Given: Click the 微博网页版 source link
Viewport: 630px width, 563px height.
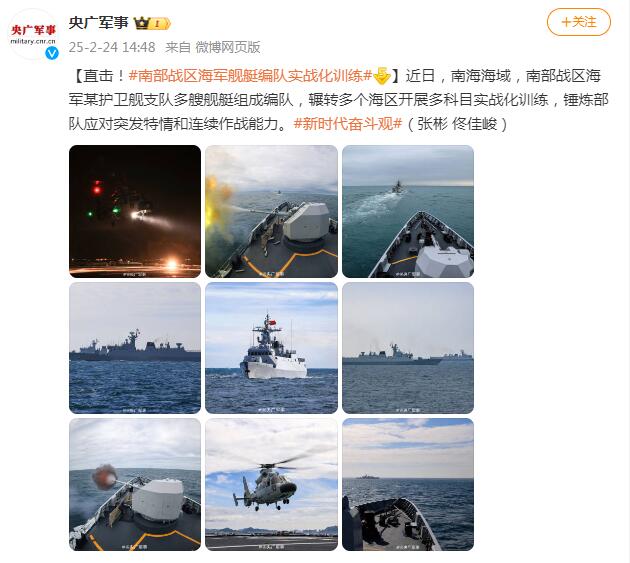Looking at the screenshot, I should [228, 47].
